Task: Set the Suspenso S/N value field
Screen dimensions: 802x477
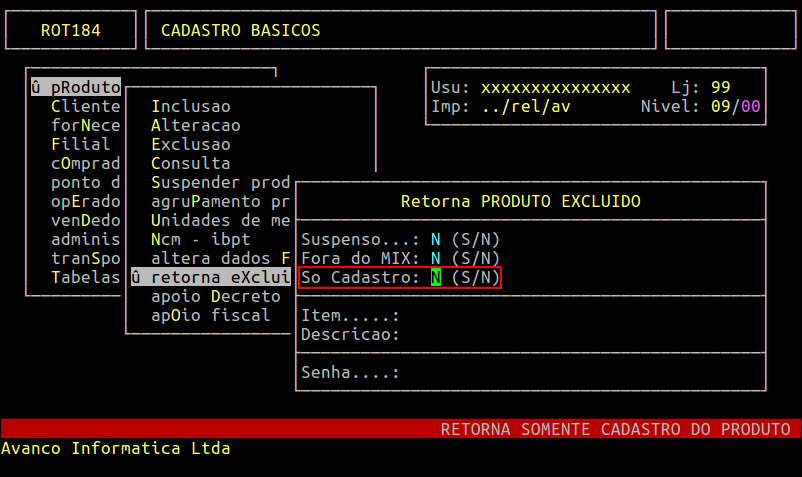Action: point(436,239)
